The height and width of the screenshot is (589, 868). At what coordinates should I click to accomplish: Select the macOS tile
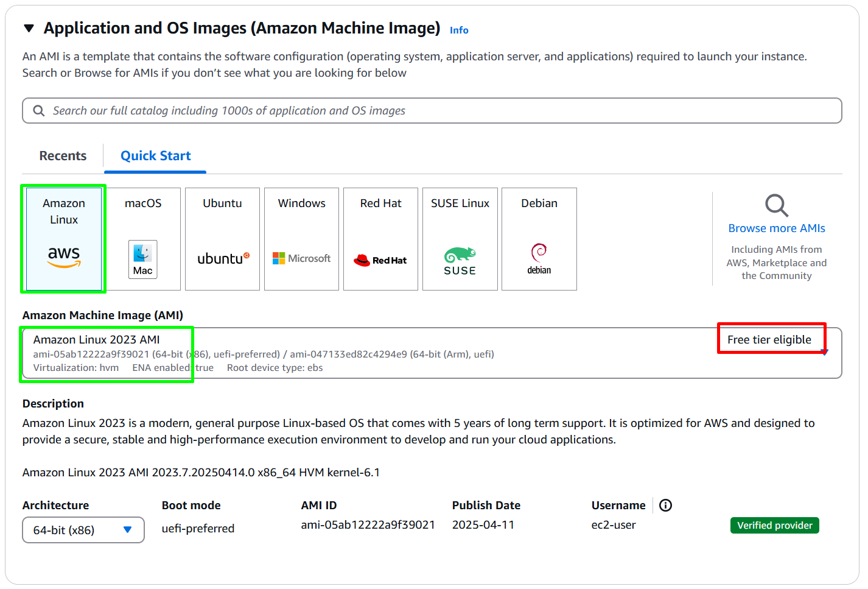tap(143, 239)
